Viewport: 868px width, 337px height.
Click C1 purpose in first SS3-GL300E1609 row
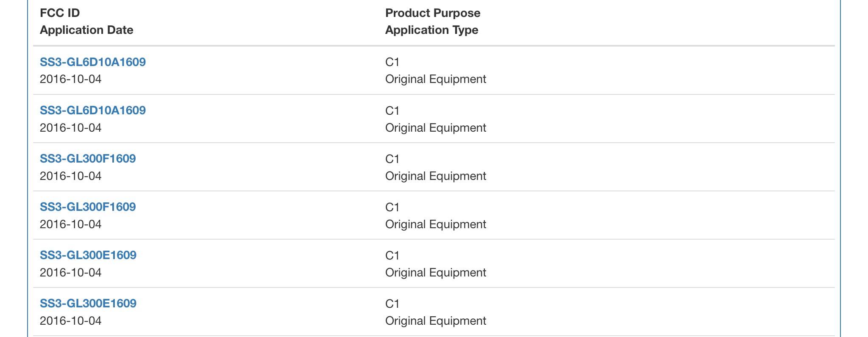pyautogui.click(x=392, y=255)
